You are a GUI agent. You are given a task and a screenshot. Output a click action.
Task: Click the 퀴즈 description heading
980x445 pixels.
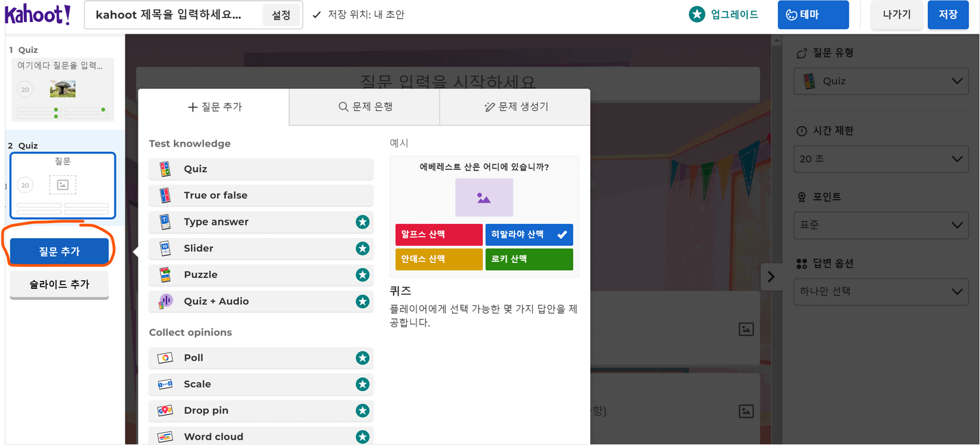click(401, 291)
